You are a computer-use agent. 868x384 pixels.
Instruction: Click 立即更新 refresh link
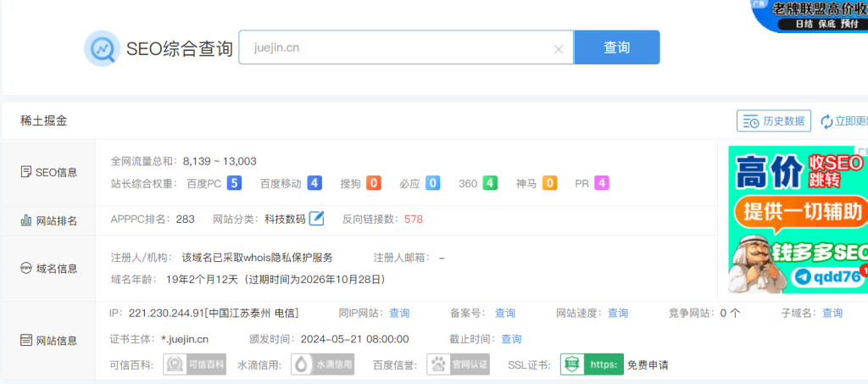tap(843, 121)
